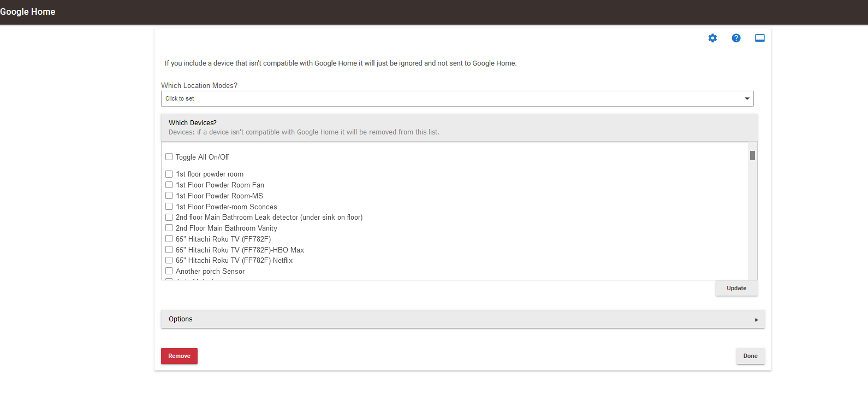The height and width of the screenshot is (411, 868).
Task: Click the Which Devices? section header
Action: (x=459, y=127)
